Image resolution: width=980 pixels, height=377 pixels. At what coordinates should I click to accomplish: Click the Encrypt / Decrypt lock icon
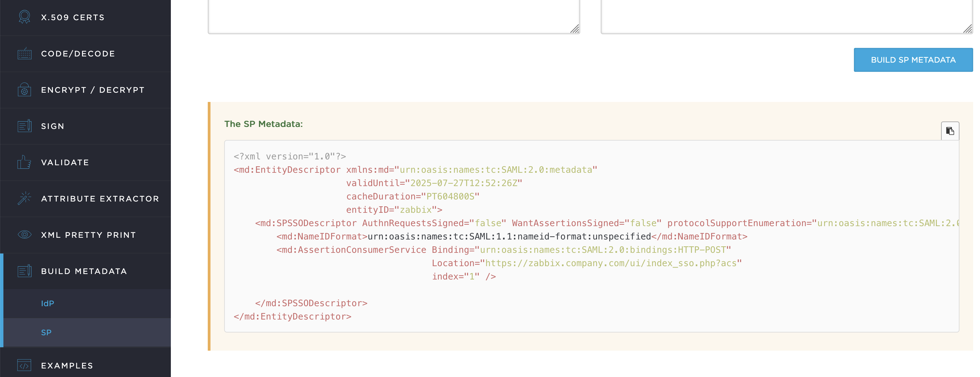tap(24, 90)
